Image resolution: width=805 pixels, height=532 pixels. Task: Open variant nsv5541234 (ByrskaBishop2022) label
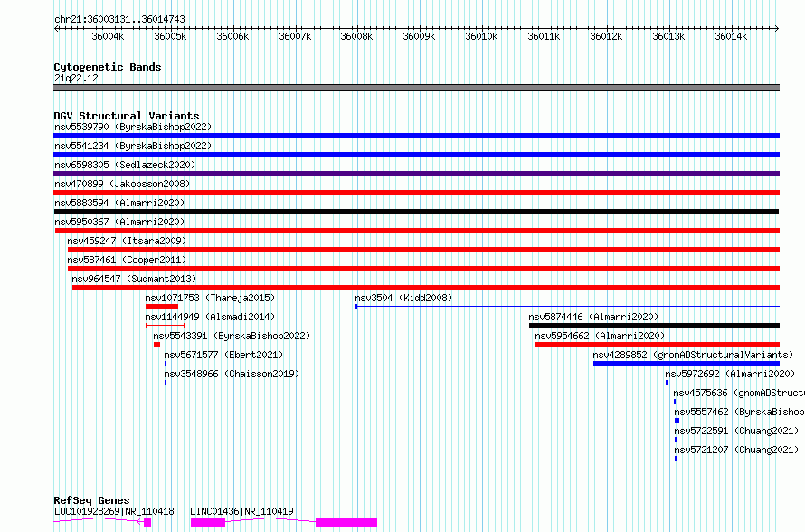point(133,146)
